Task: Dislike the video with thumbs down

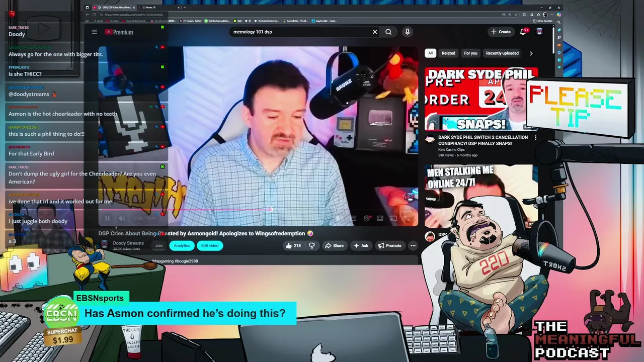Action: pyautogui.click(x=312, y=245)
